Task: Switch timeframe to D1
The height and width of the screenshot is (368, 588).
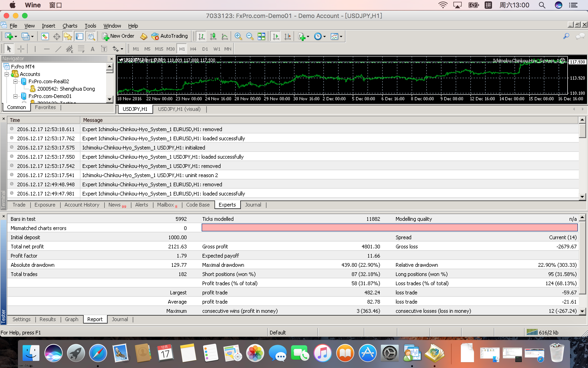Action: tap(205, 49)
